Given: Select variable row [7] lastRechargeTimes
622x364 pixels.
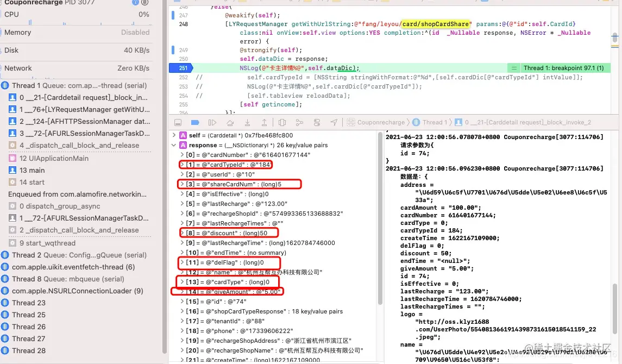Looking at the screenshot, I should coord(274,223).
